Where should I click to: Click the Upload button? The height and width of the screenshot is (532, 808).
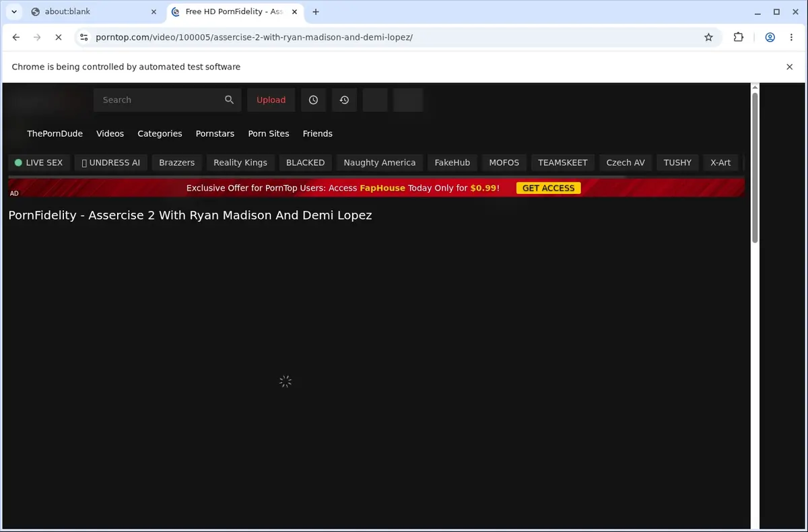271,100
